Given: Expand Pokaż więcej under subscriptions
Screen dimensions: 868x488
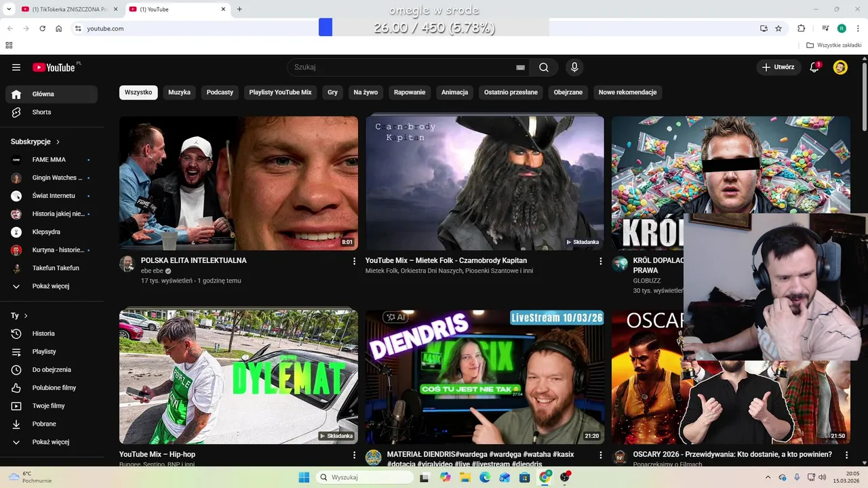Looking at the screenshot, I should 52,286.
